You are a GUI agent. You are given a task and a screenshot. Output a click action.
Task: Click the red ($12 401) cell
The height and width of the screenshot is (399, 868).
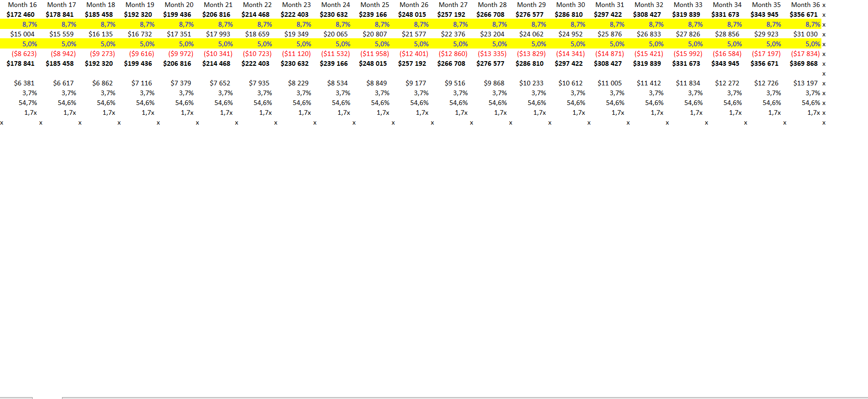point(414,54)
